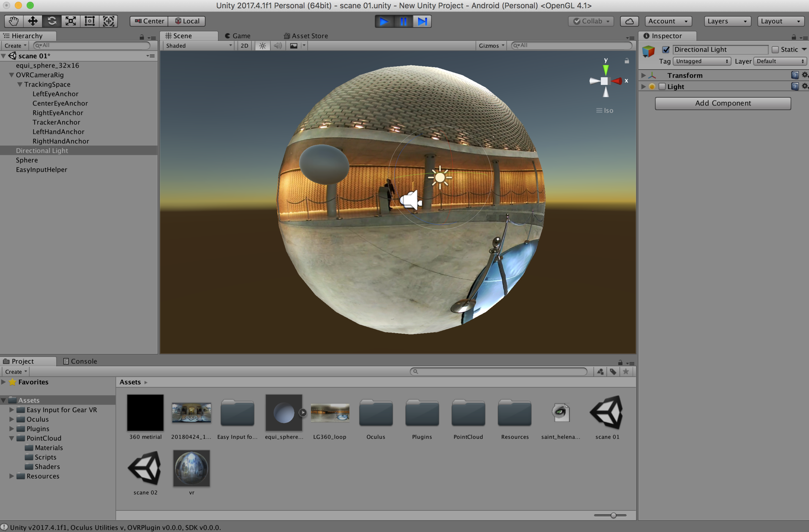The height and width of the screenshot is (532, 809).
Task: Open the Project Create menu
Action: click(x=16, y=371)
